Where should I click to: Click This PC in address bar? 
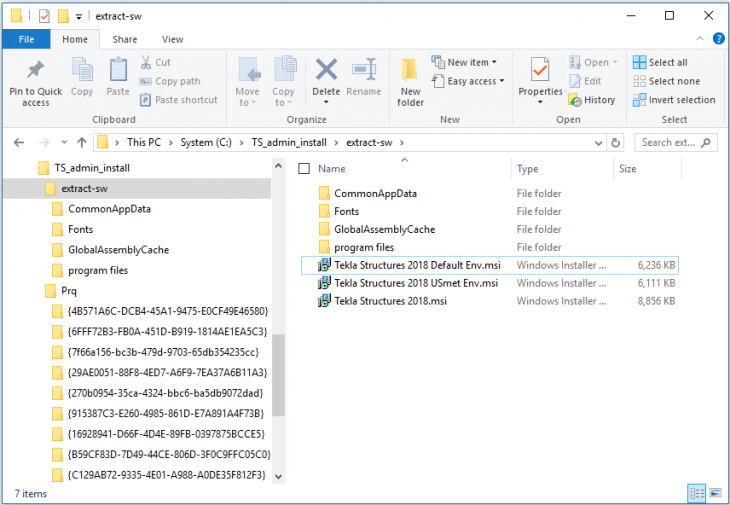pos(144,142)
